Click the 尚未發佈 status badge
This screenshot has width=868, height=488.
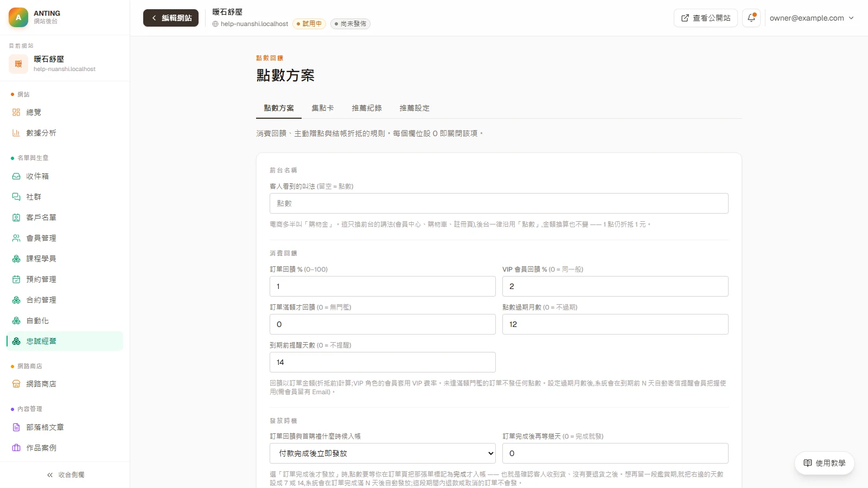click(x=350, y=24)
